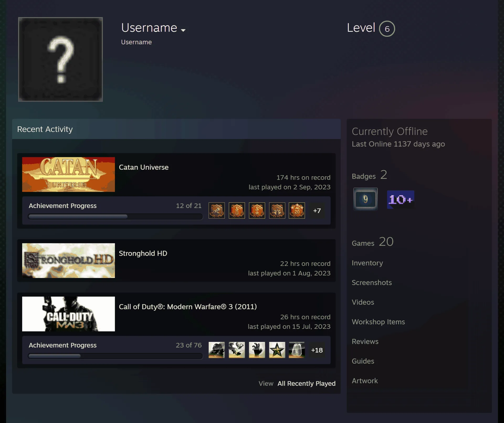Open the Catan Universe game banner
This screenshot has width=504, height=423.
click(x=69, y=174)
